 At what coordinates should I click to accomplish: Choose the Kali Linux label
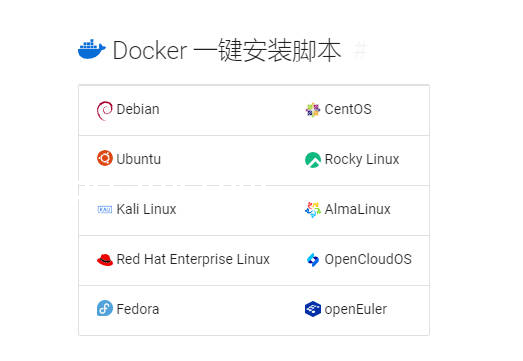coord(146,209)
